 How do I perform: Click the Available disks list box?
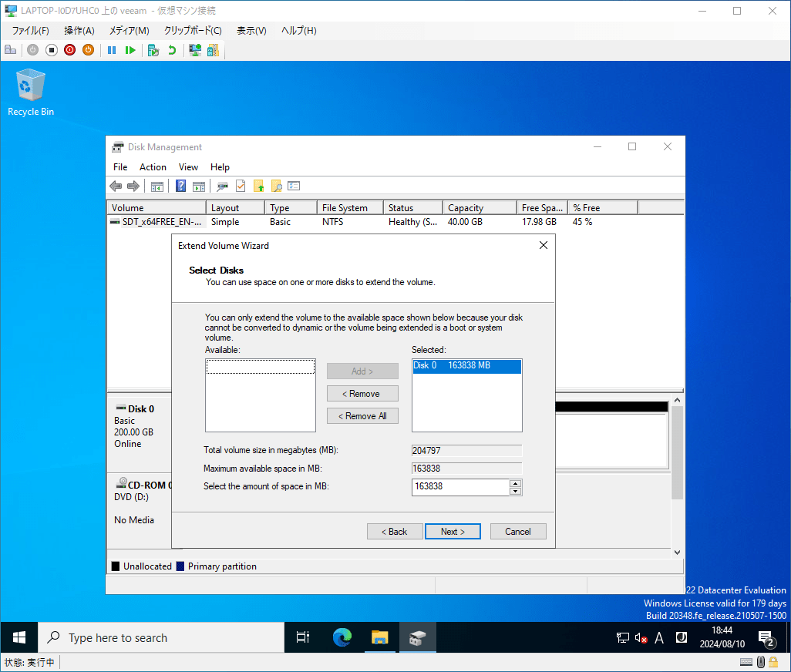261,395
